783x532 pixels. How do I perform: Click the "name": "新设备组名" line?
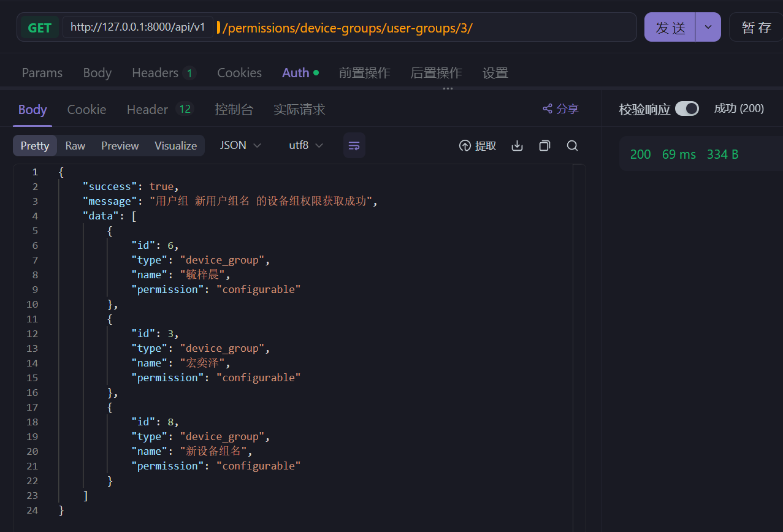[192, 451]
